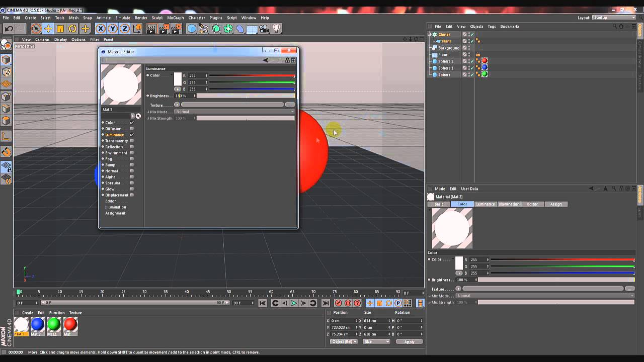
Task: Open the MoGraph menu
Action: tap(176, 18)
